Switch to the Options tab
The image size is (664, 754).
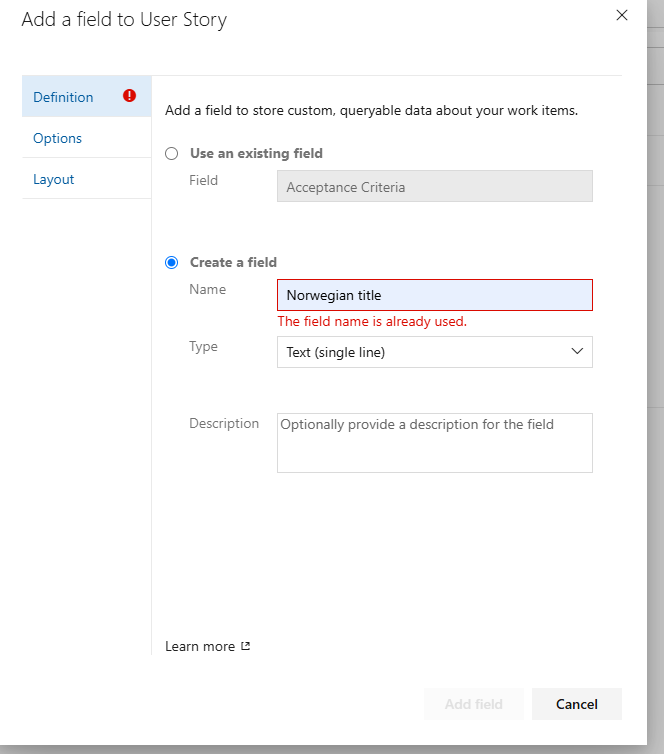click(x=87, y=138)
